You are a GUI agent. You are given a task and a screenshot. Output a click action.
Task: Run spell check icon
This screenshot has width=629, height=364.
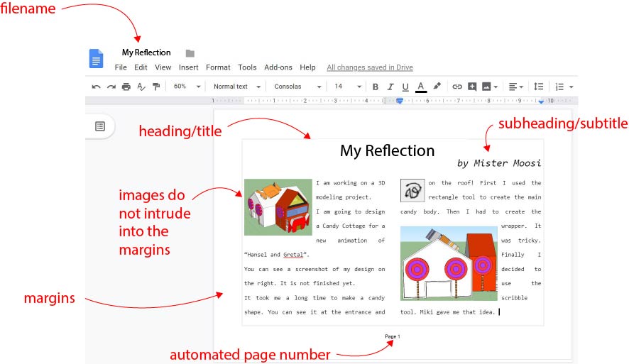[x=141, y=87]
